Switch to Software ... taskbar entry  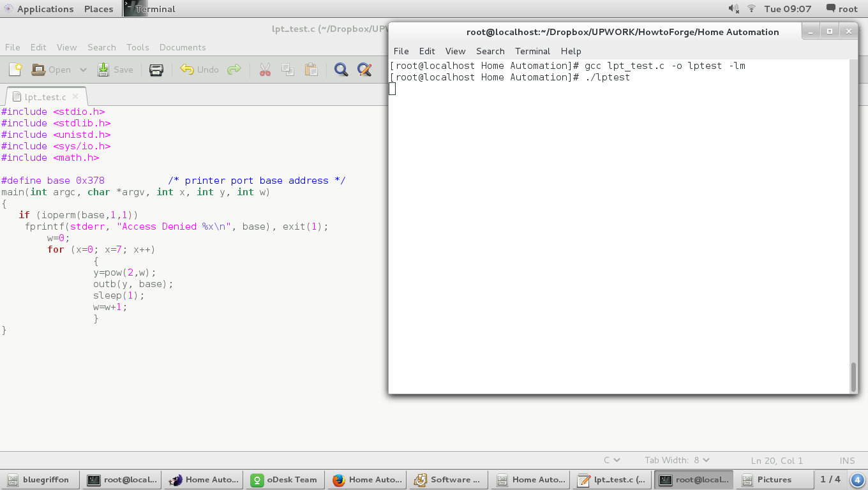(x=449, y=480)
